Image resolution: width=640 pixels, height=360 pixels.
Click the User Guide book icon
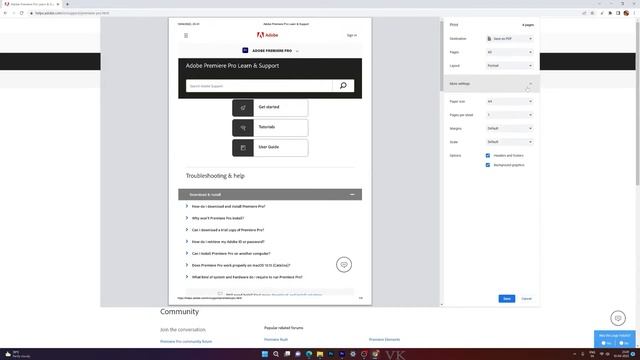click(x=243, y=148)
